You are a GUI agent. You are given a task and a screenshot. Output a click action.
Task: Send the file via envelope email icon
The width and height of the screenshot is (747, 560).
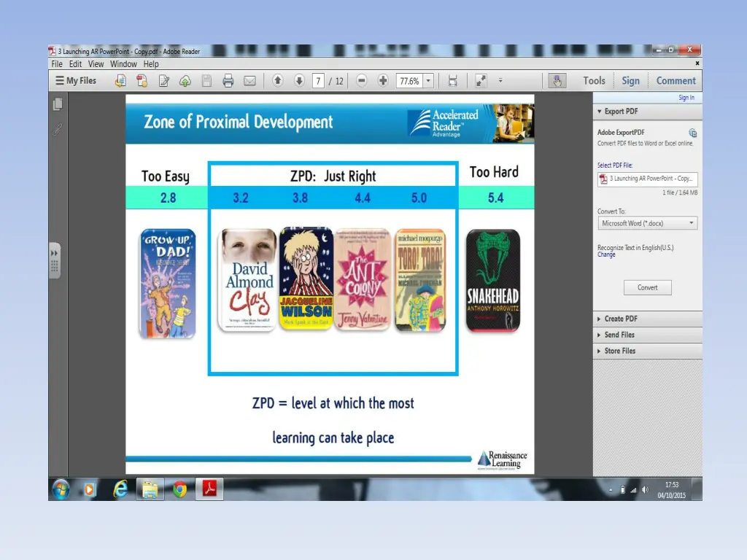click(x=249, y=81)
